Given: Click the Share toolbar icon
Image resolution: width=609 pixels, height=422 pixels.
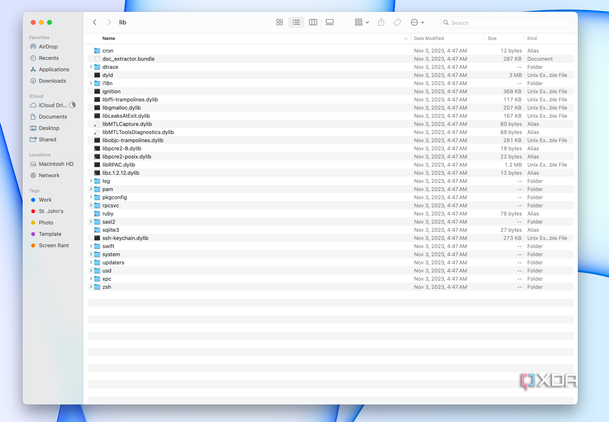Looking at the screenshot, I should (381, 23).
